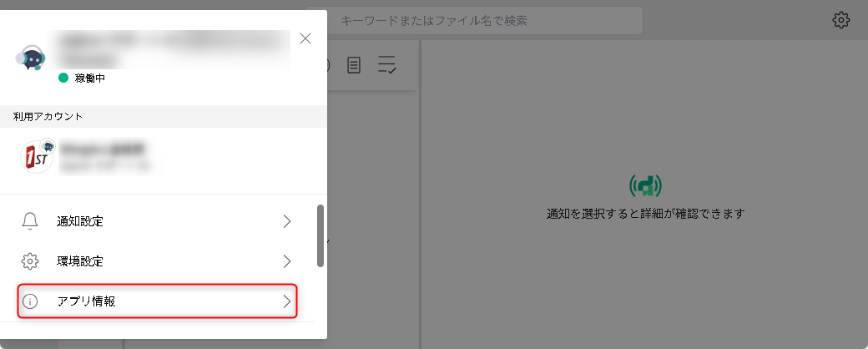Open settings via top-right gear icon
This screenshot has width=868, height=349.
(x=841, y=21)
